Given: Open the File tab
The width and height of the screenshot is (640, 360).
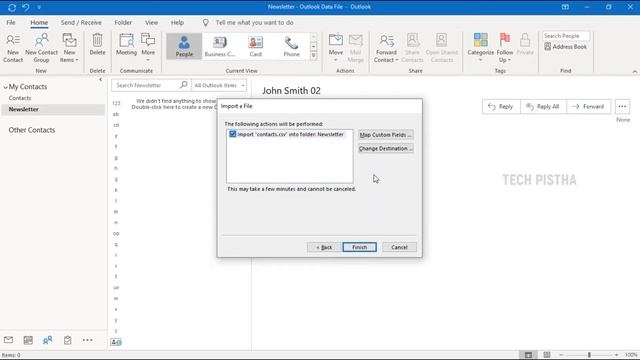Looking at the screenshot, I should pos(11,22).
